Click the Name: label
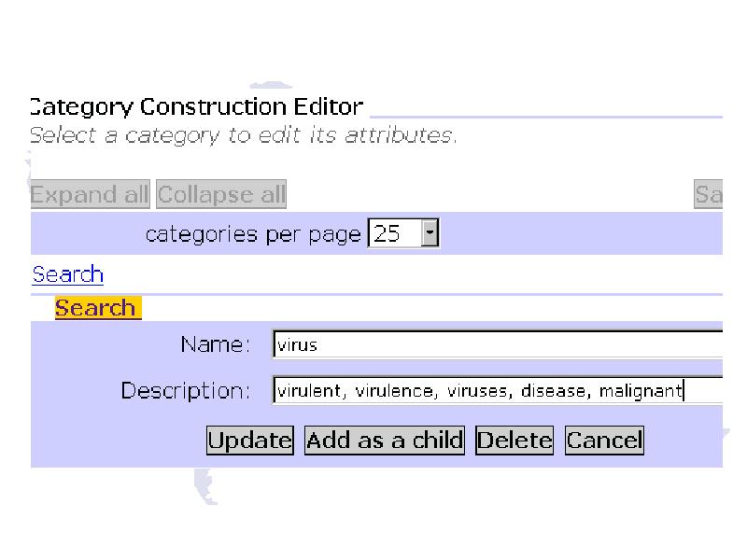Screen dimensions: 747x560 click(216, 344)
